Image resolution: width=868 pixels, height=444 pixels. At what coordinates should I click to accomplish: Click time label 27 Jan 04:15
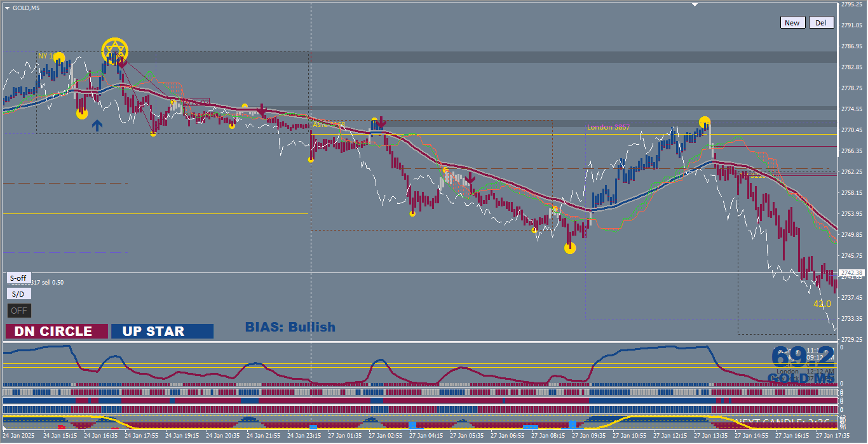click(426, 436)
